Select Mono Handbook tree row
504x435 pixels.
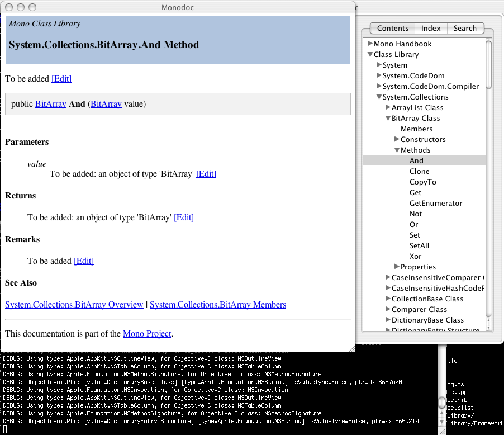point(424,44)
